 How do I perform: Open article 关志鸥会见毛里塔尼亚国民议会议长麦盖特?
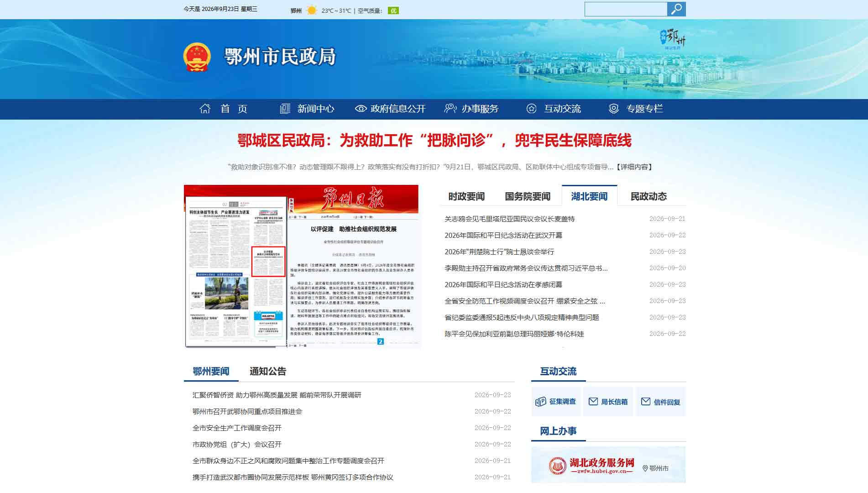click(x=510, y=219)
